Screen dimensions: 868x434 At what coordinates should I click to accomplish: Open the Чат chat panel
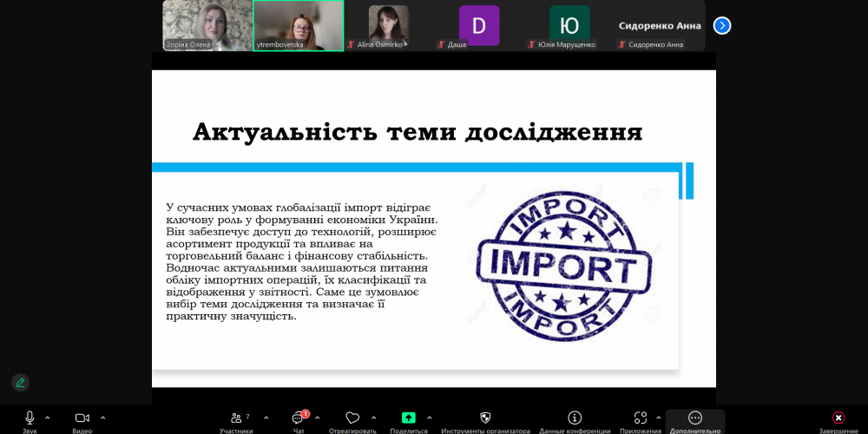(299, 418)
